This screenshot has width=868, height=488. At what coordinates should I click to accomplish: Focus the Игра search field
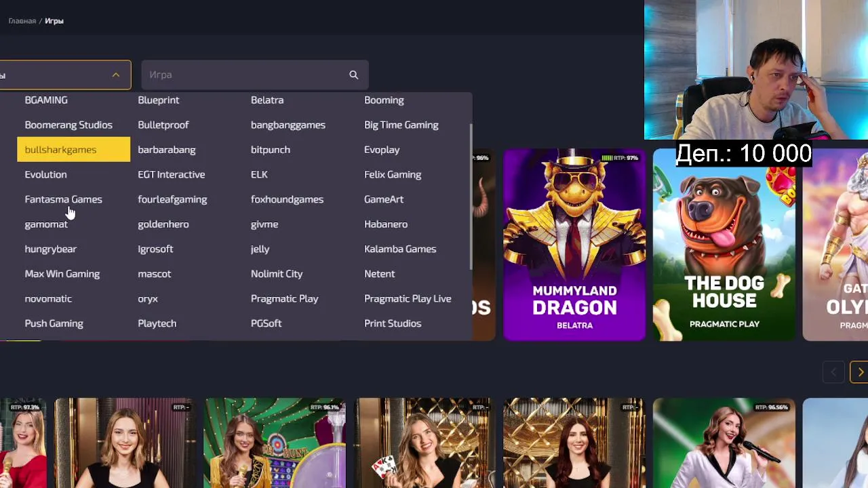(255, 75)
